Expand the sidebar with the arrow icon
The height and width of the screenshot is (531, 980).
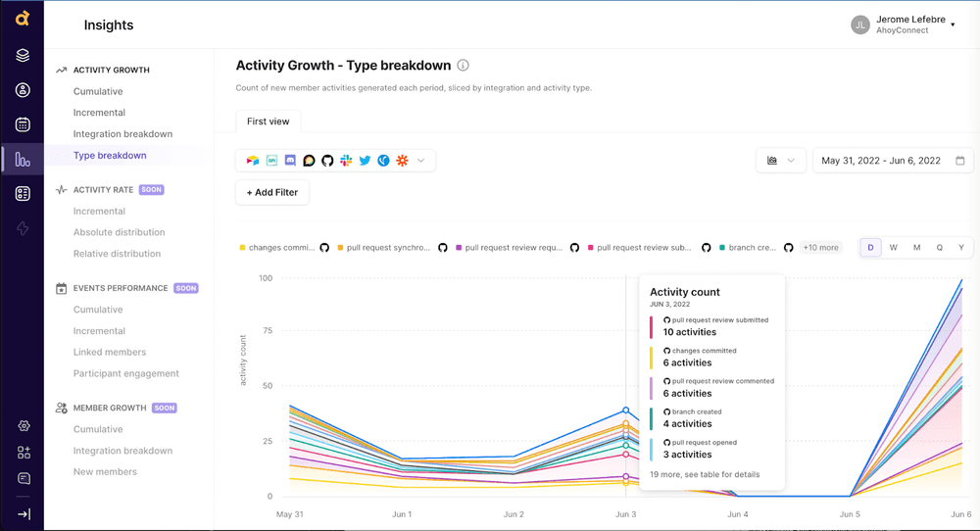24,513
